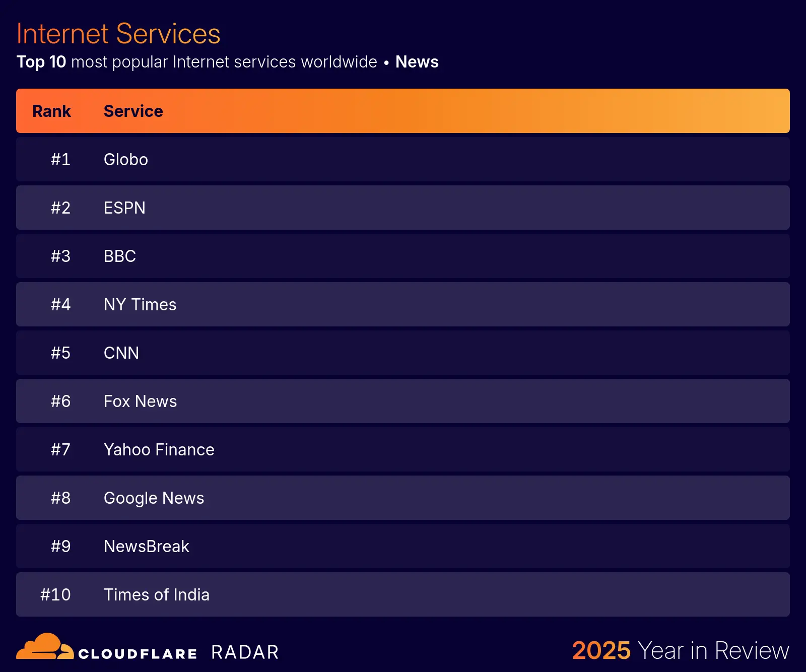Click the Service column header
Viewport: 806px width, 672px height.
click(133, 111)
